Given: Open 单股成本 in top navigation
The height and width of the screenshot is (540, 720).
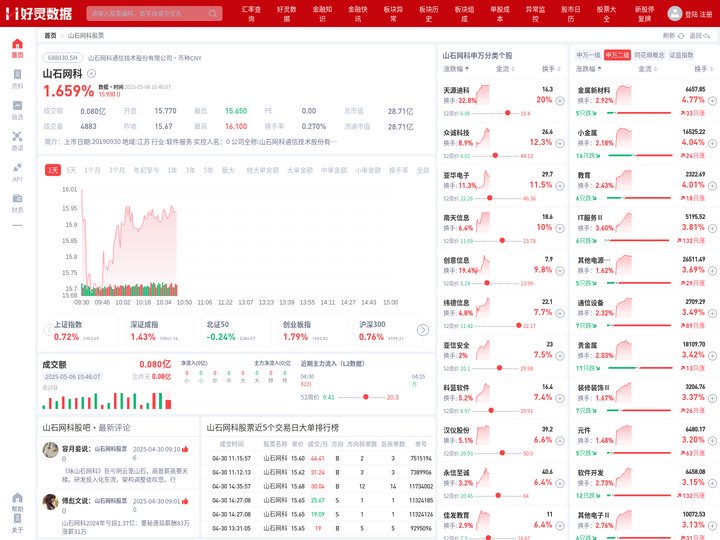Looking at the screenshot, I should [500, 14].
